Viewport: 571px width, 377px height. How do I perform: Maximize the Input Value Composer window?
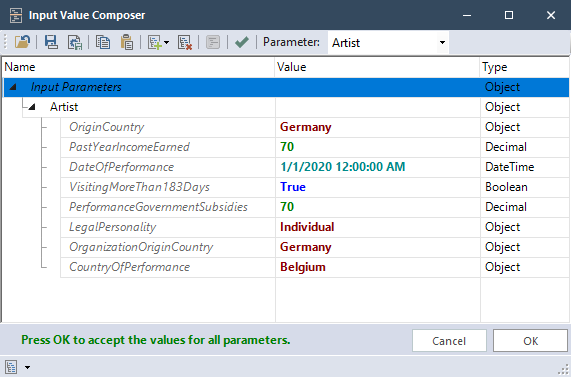509,15
